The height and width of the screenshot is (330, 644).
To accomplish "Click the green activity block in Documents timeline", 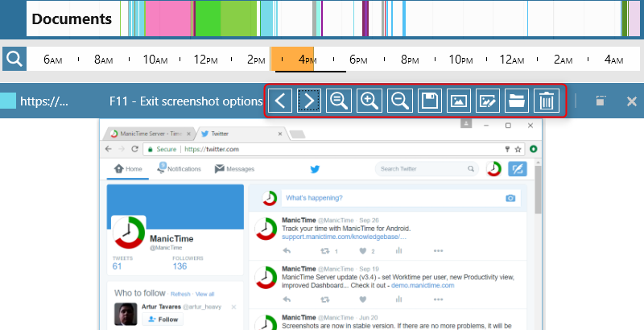I will click(208, 19).
